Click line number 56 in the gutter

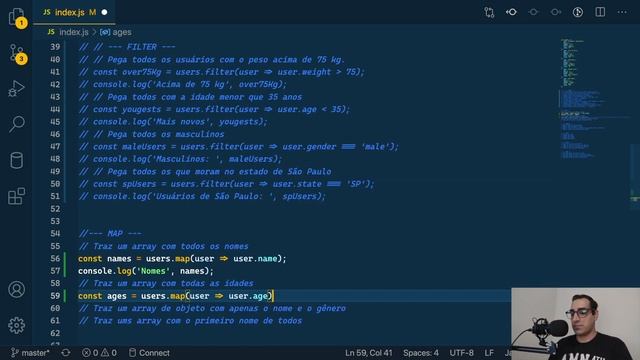pyautogui.click(x=55, y=259)
